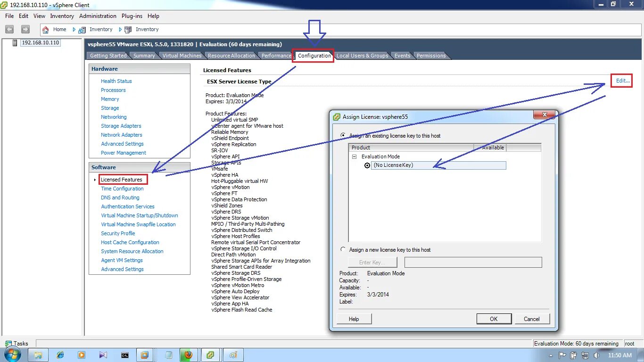The height and width of the screenshot is (362, 644).
Task: Click the Forward navigation arrow button
Action: point(25,29)
